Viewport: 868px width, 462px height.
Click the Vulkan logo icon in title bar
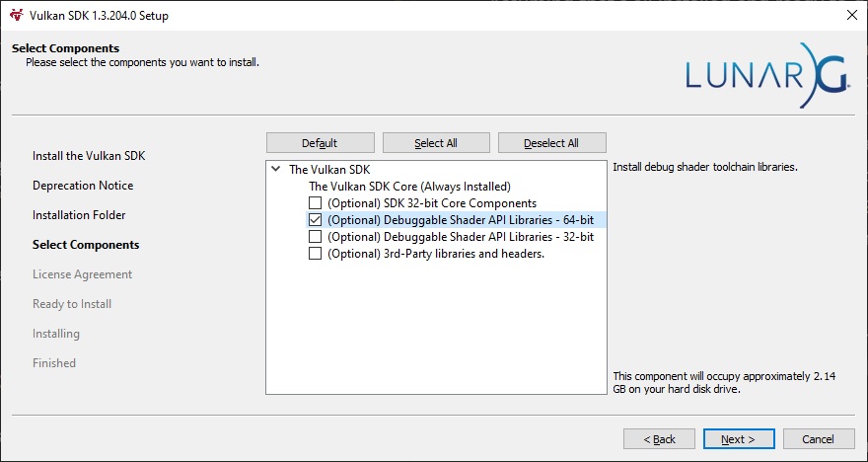point(16,15)
